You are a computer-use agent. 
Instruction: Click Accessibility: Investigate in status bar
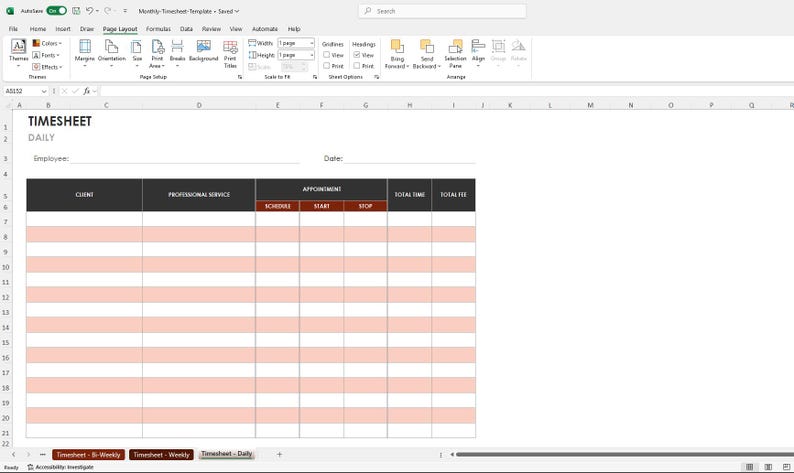[60, 467]
